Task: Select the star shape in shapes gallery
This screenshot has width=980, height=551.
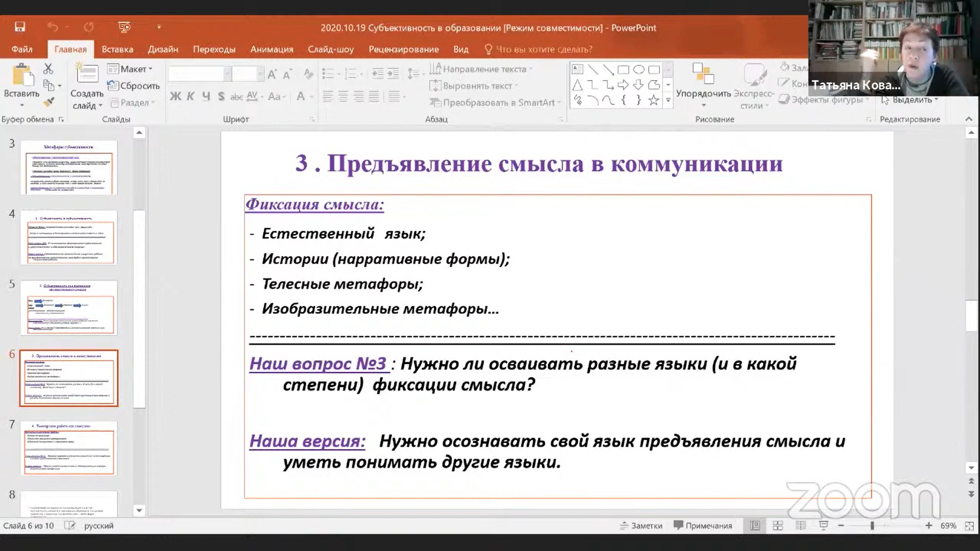Action: coord(653,100)
